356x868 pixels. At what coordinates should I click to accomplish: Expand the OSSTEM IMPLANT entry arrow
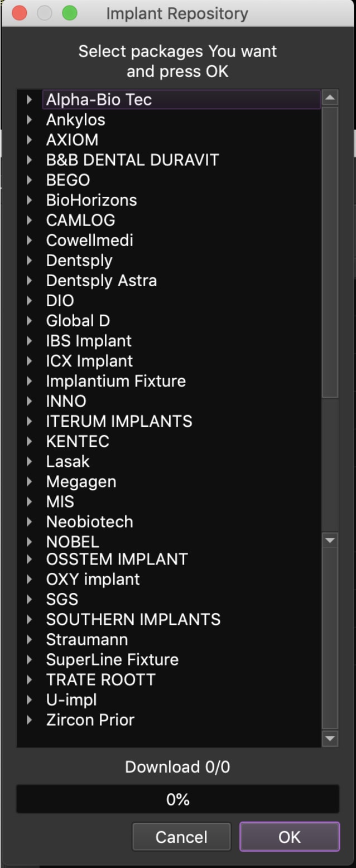click(x=30, y=559)
